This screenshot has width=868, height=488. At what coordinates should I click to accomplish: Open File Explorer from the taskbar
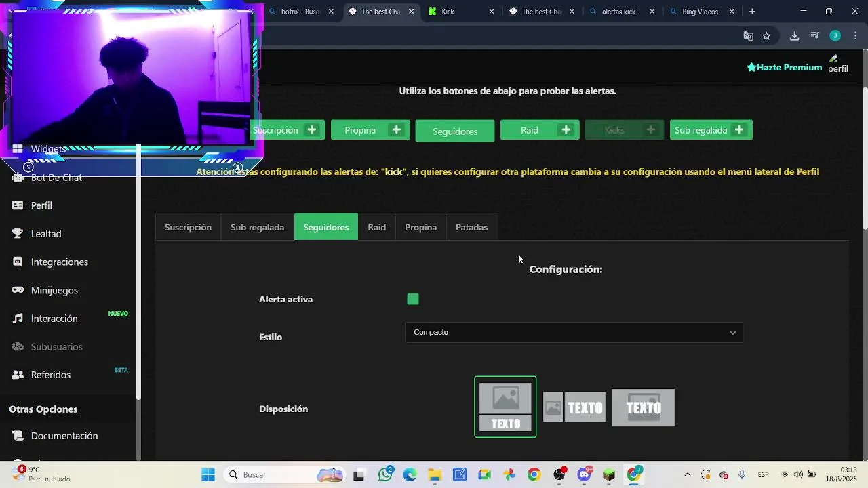pyautogui.click(x=434, y=474)
